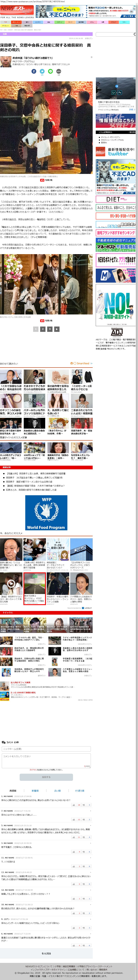Sort comments by そう思う順
Viewport: 138px width, 980px height.
click(x=79, y=791)
